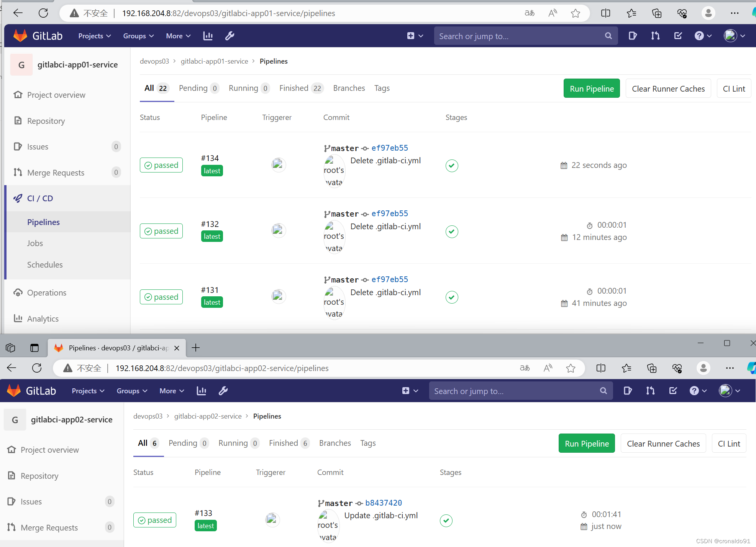Click Clear Runner Caches in bottom window

[x=663, y=444]
